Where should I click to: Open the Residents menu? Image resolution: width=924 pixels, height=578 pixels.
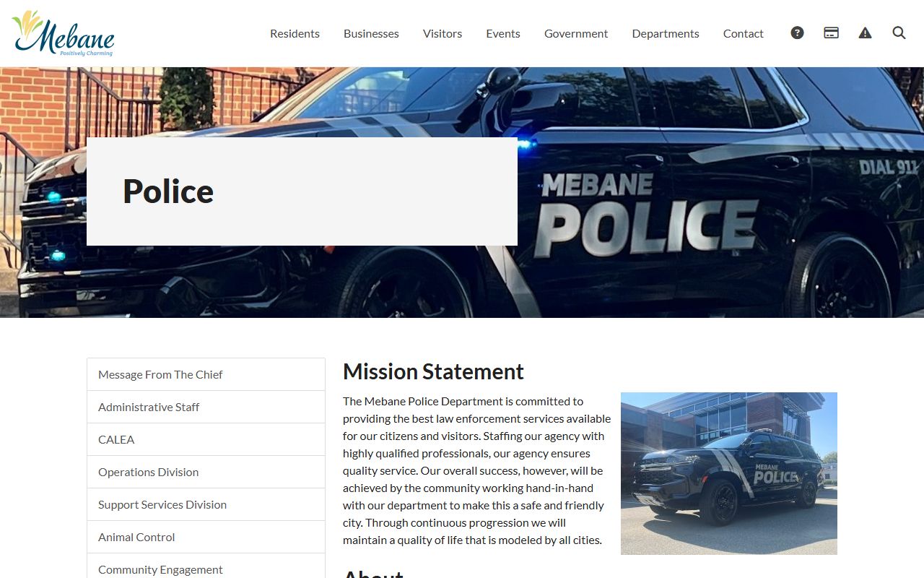[295, 33]
